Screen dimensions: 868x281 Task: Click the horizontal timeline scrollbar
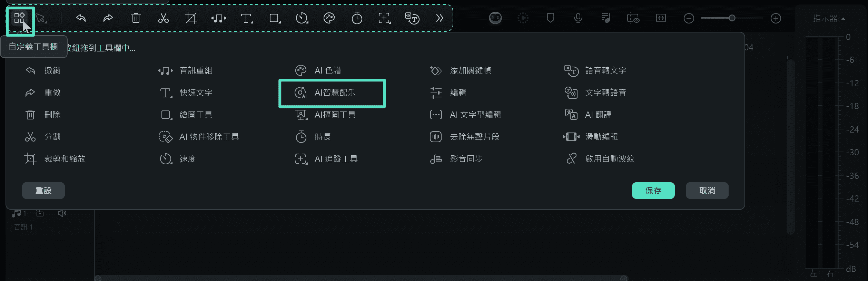[361, 278]
